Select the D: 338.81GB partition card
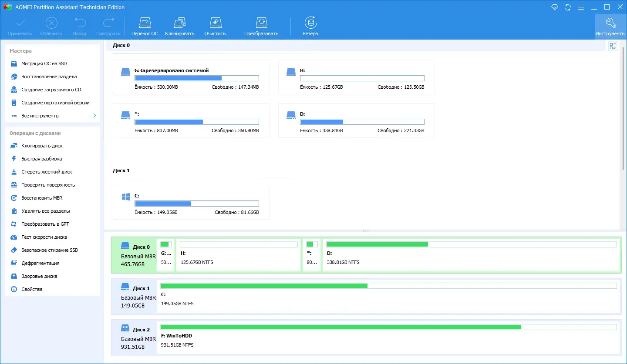 [357, 120]
